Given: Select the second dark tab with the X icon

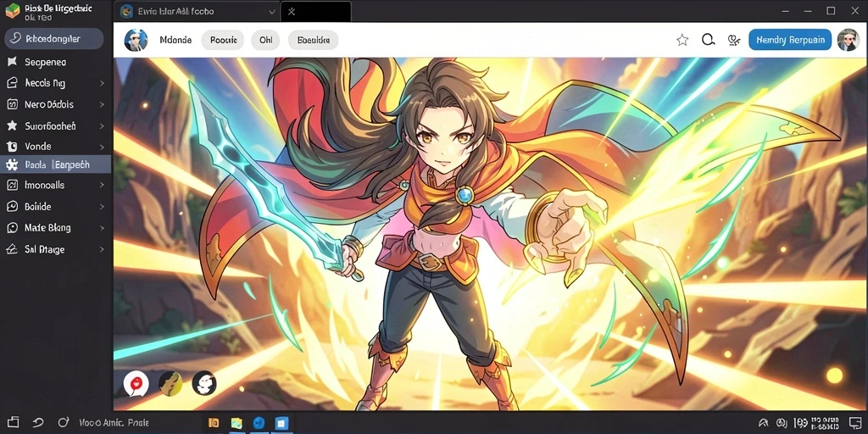Looking at the screenshot, I should (x=316, y=12).
